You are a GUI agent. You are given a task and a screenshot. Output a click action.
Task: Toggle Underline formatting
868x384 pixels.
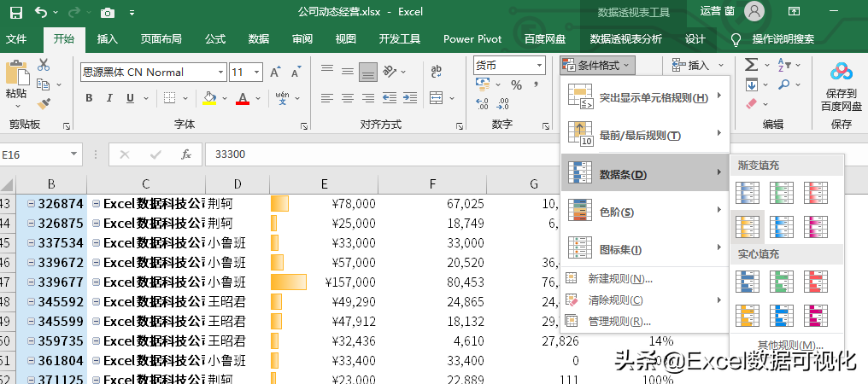(130, 98)
